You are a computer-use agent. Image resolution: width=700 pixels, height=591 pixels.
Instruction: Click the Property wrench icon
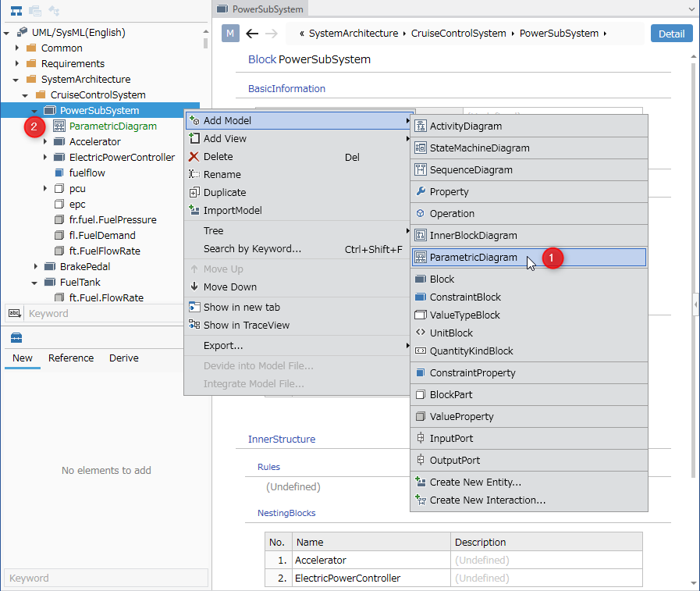pyautogui.click(x=420, y=191)
